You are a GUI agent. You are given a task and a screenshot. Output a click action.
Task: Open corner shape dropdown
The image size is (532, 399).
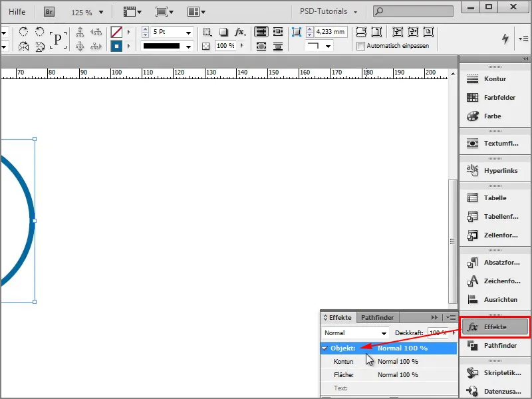328,46
